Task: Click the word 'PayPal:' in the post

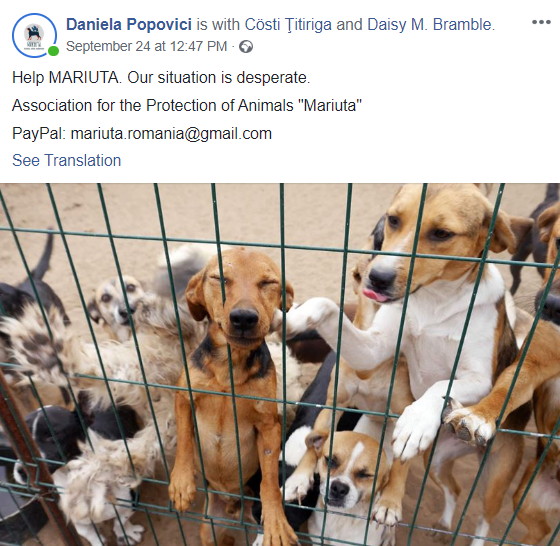Action: pyautogui.click(x=39, y=134)
